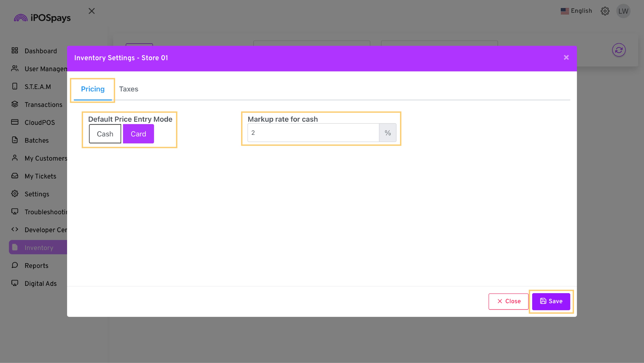Open the top bar settings gear
Screen dimensions: 644x363
coord(605,11)
